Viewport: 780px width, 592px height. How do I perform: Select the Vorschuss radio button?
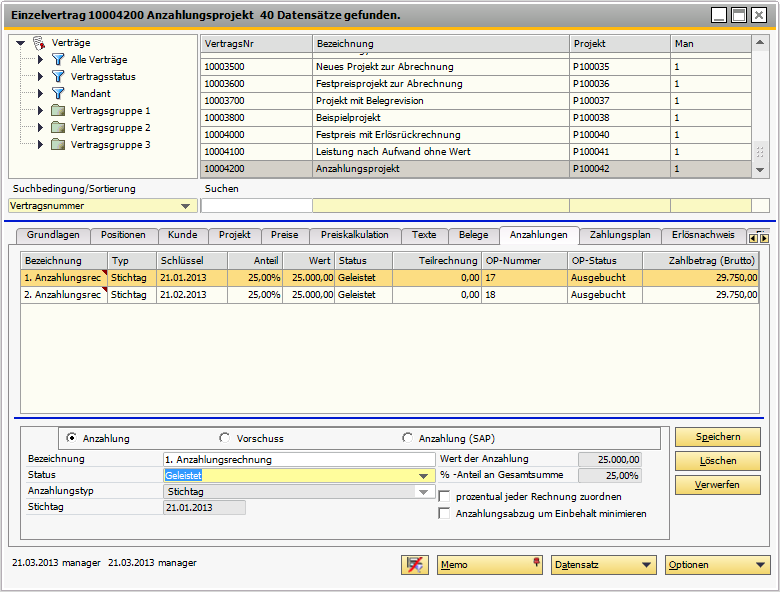point(225,438)
